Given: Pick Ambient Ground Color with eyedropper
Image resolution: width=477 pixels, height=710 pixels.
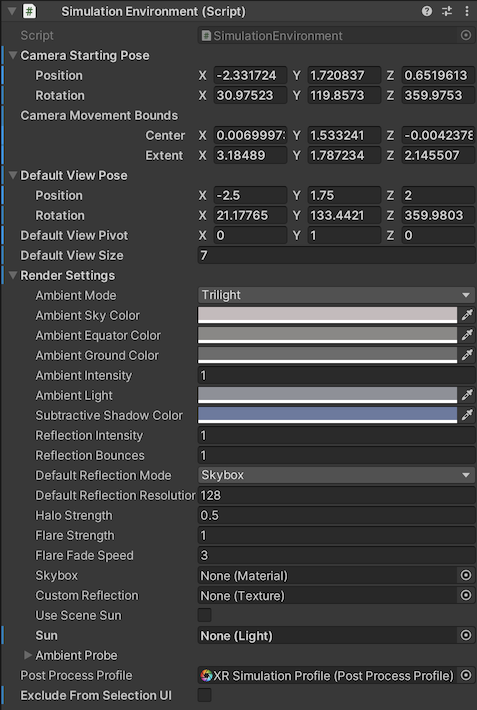Looking at the screenshot, I should coord(467,355).
